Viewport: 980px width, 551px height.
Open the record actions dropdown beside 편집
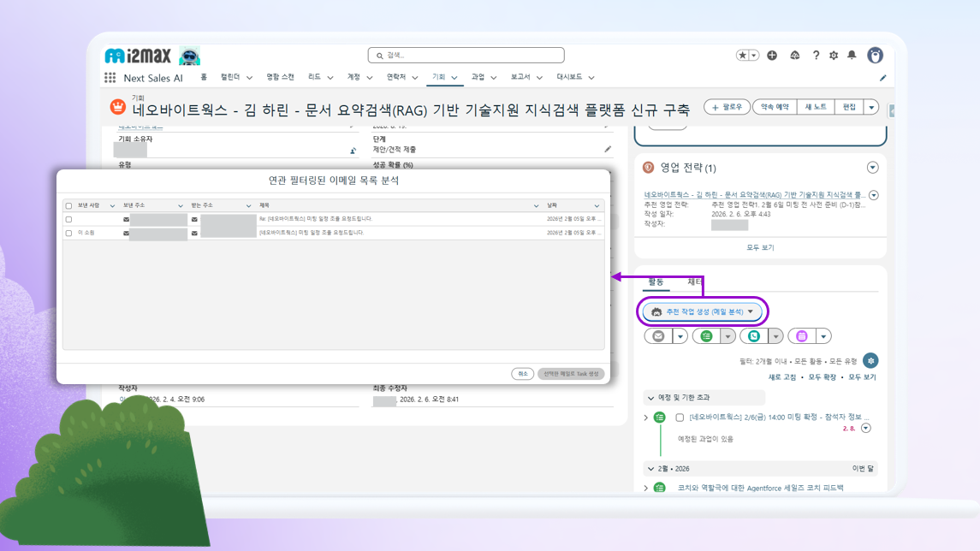(871, 107)
